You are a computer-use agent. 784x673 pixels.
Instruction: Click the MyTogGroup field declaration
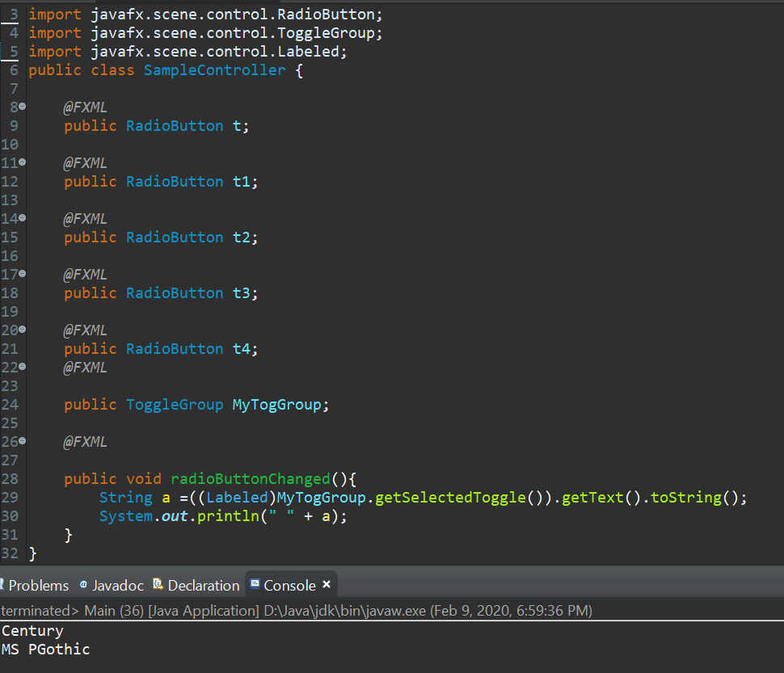(x=277, y=404)
